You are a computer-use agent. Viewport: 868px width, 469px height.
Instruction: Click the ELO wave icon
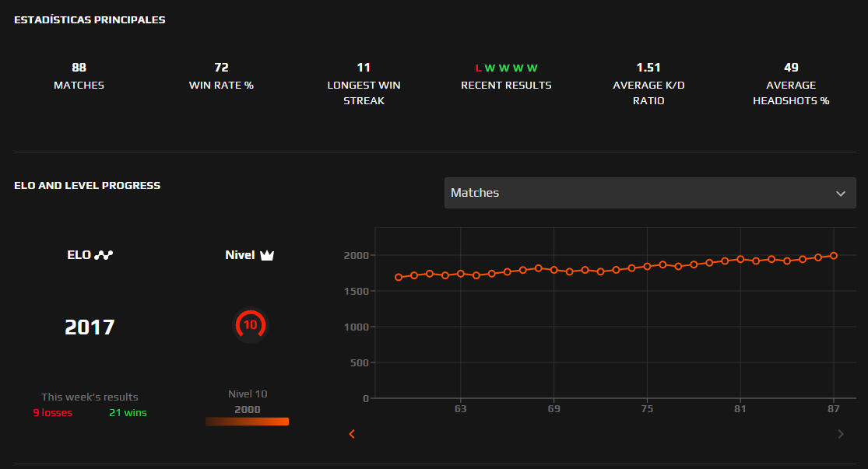[104, 255]
